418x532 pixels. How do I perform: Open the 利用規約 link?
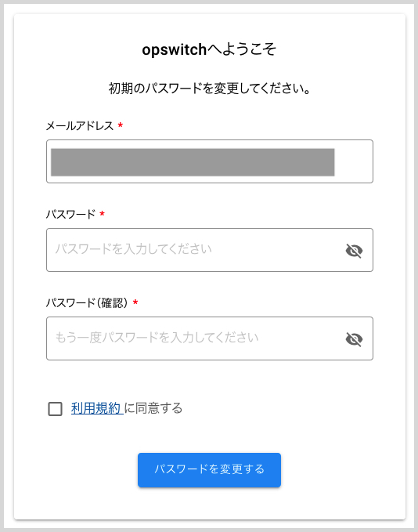tap(95, 408)
